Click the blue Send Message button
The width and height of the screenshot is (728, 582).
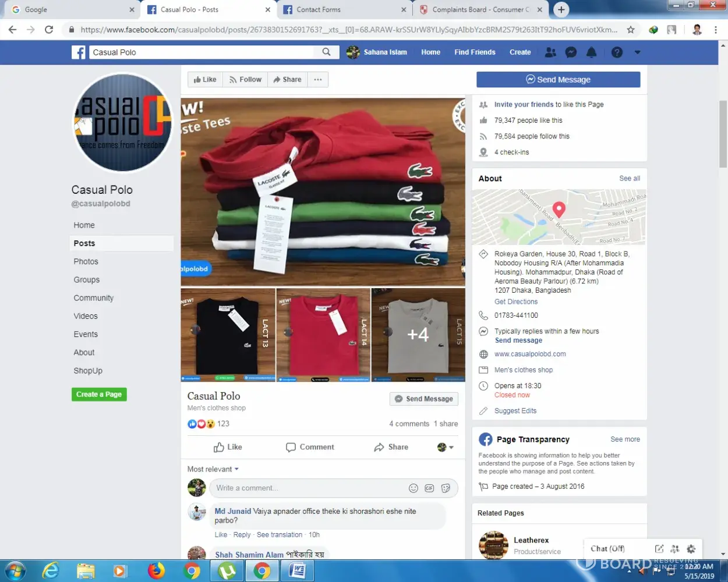558,80
